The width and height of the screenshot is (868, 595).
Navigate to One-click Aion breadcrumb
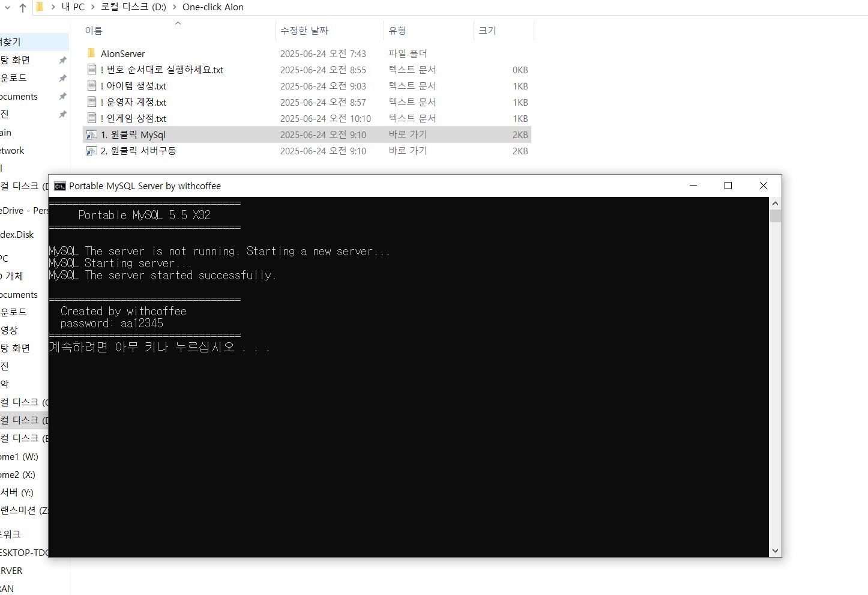tap(213, 7)
